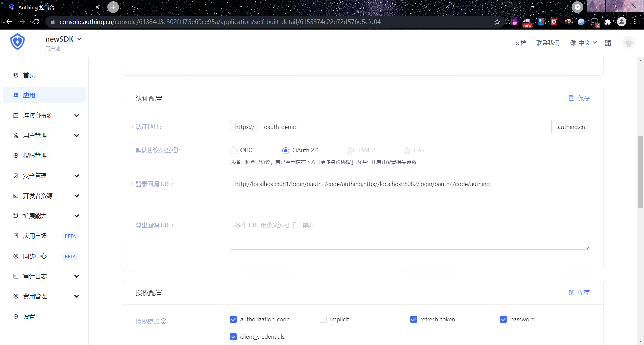
Task: Select the OIDC protocol radio button
Action: click(x=233, y=150)
